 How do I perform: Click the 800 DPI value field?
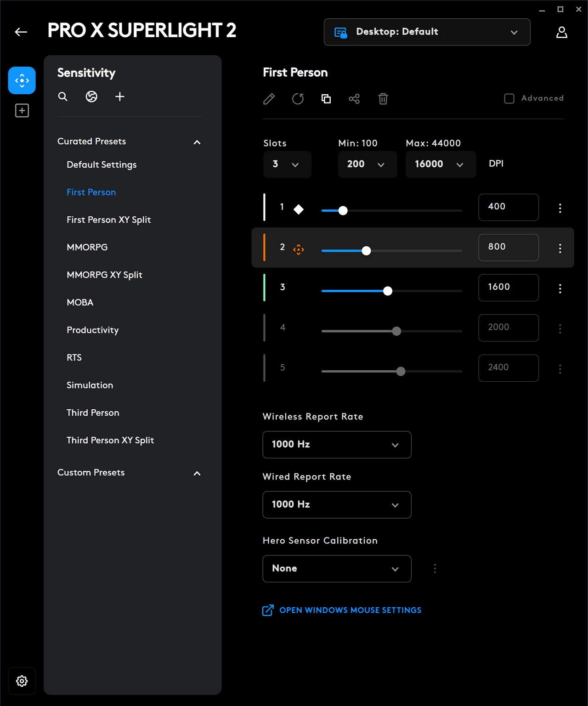509,247
